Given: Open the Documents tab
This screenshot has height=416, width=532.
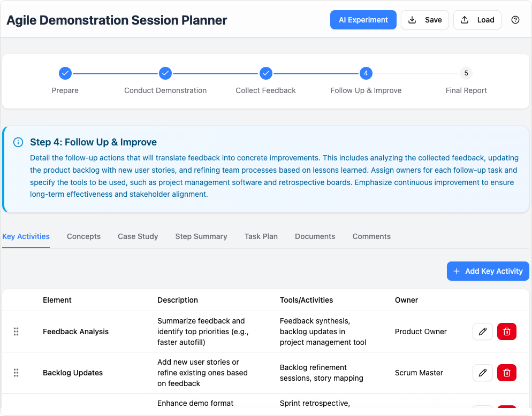Looking at the screenshot, I should (315, 237).
